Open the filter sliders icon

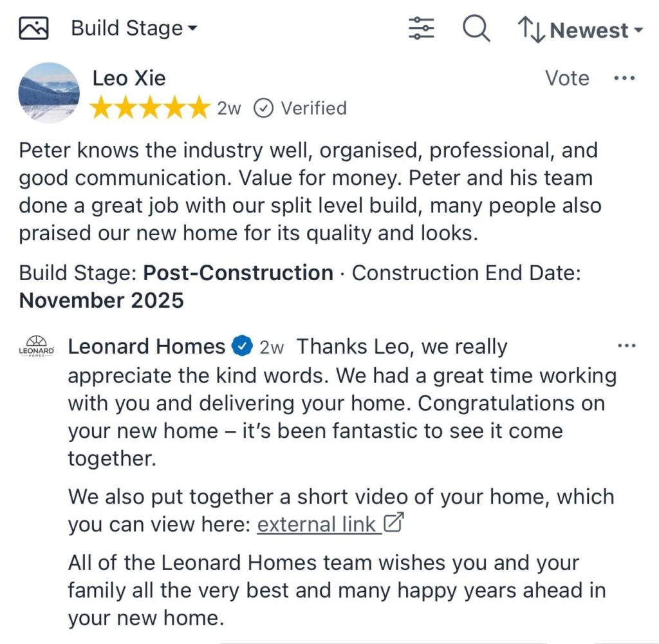422,28
